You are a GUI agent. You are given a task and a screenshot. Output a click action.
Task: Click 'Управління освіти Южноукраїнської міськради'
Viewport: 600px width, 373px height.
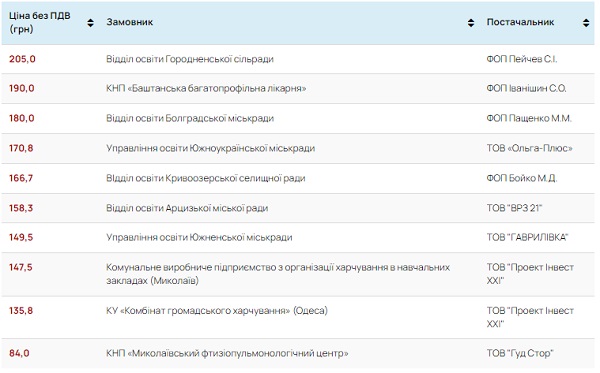click(x=210, y=148)
